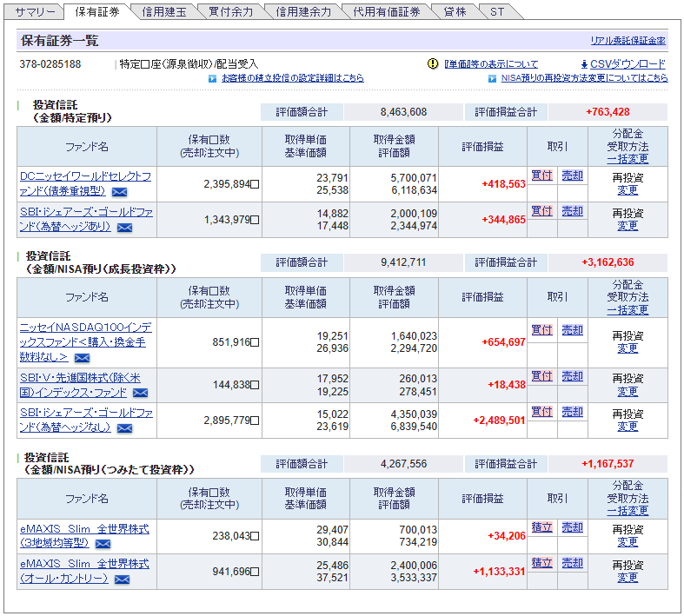This screenshot has height=616, width=684.
Task: Click 積立 for eMAXIS Slim オール・カントリー
Action: click(x=541, y=563)
